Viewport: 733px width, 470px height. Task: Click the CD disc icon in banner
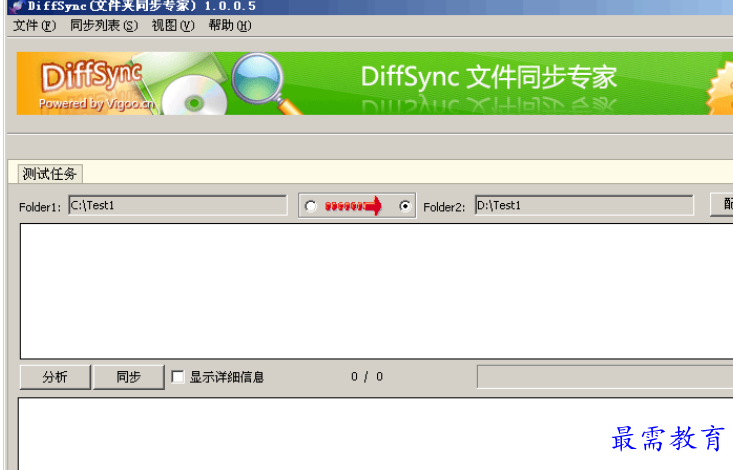coord(194,97)
